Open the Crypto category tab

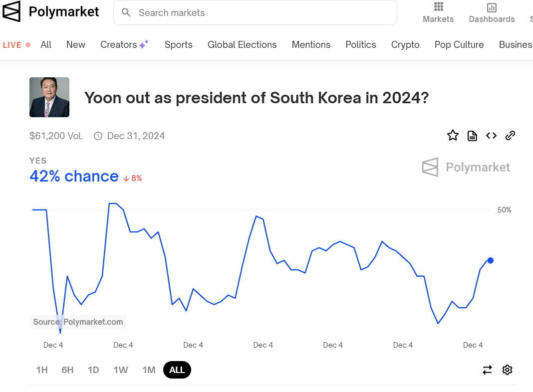click(x=405, y=44)
